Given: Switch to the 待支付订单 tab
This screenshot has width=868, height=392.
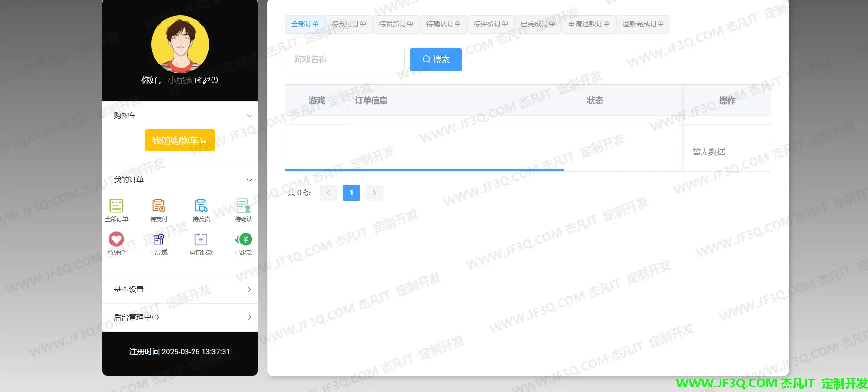Looking at the screenshot, I should pos(348,24).
